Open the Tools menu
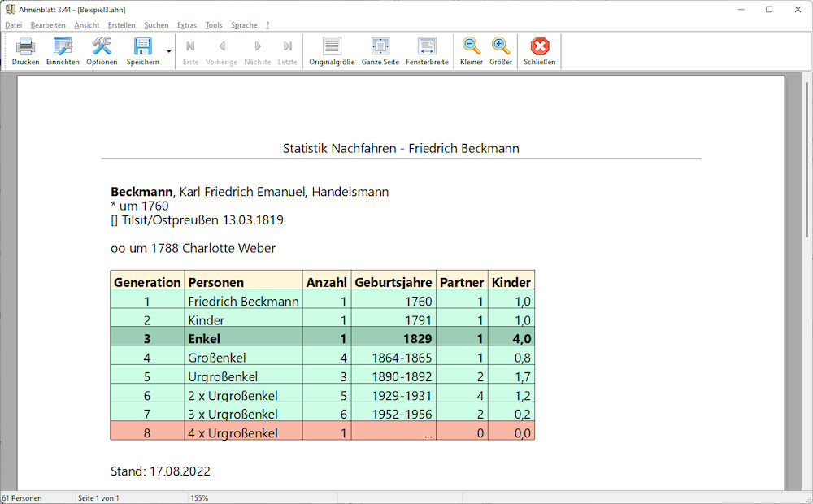The height and width of the screenshot is (504, 813). coord(214,25)
